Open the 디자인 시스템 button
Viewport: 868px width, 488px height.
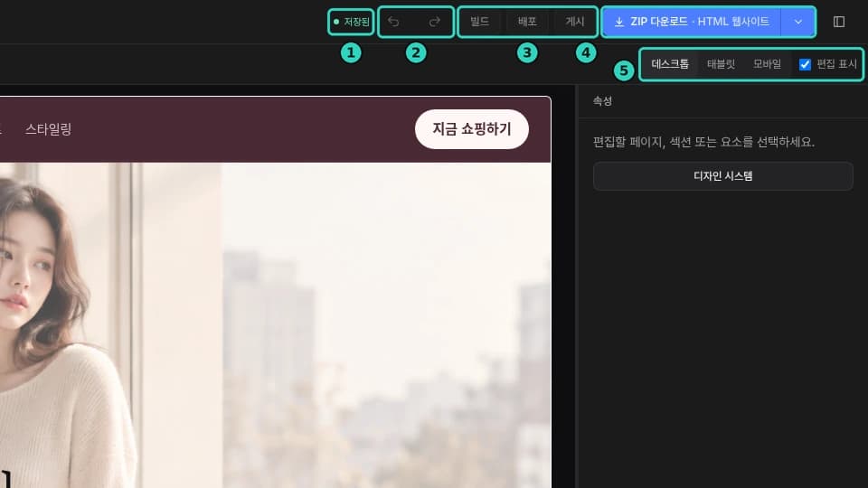(723, 176)
